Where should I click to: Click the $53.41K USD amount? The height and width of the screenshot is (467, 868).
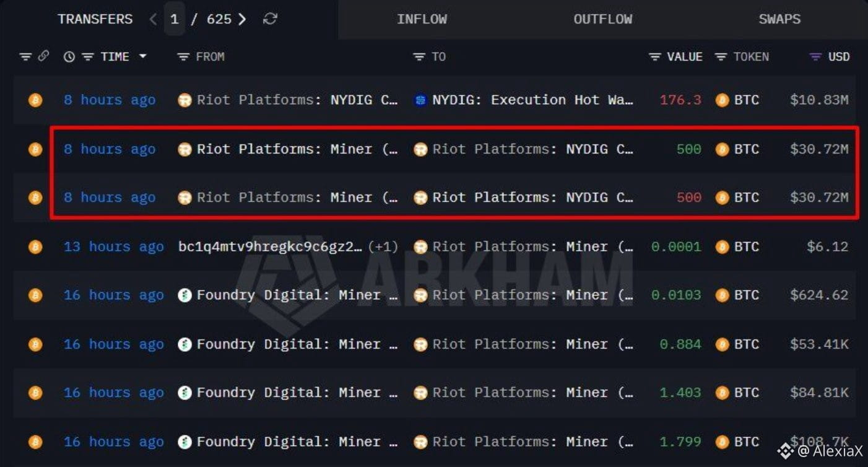coord(819,344)
